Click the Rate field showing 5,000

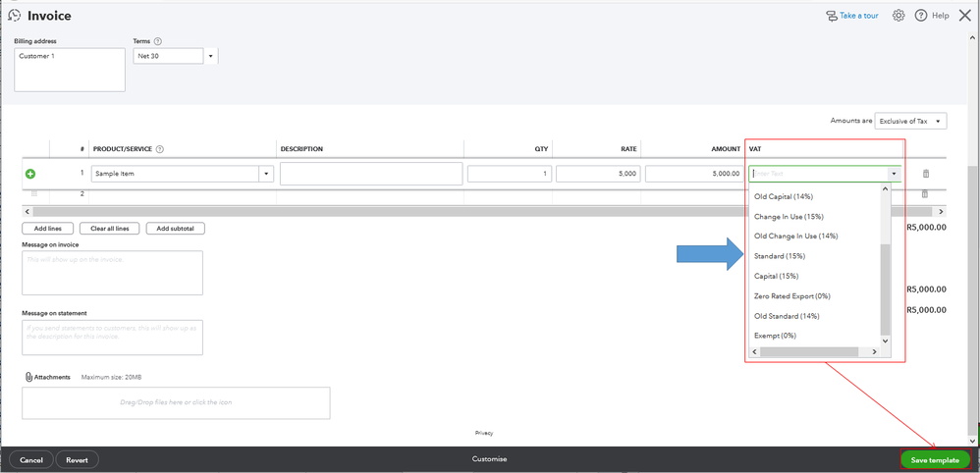(598, 174)
